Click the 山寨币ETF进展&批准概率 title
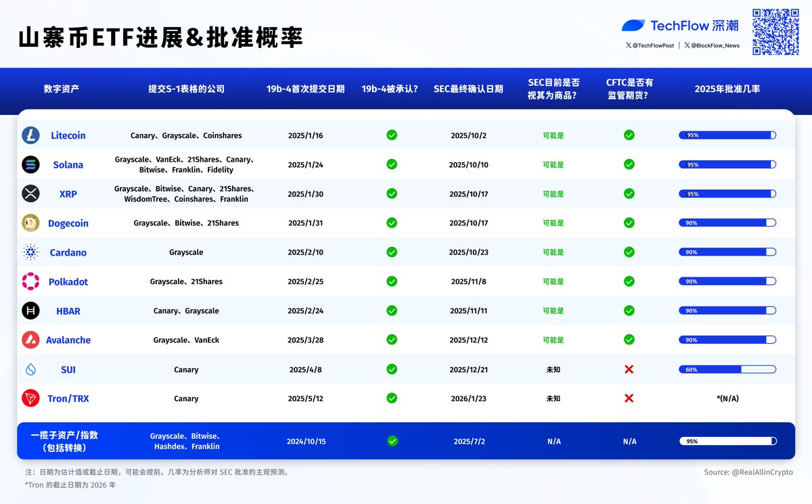812x504 pixels. coord(160,37)
